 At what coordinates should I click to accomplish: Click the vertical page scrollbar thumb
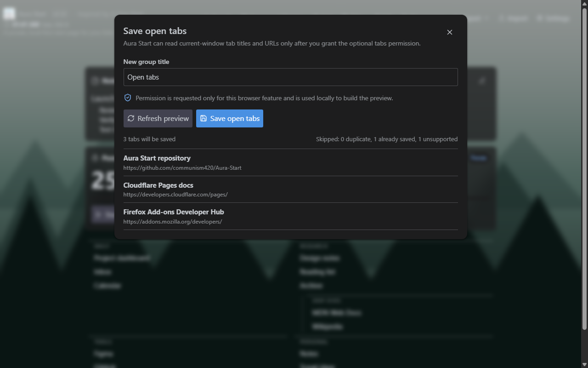[584, 169]
